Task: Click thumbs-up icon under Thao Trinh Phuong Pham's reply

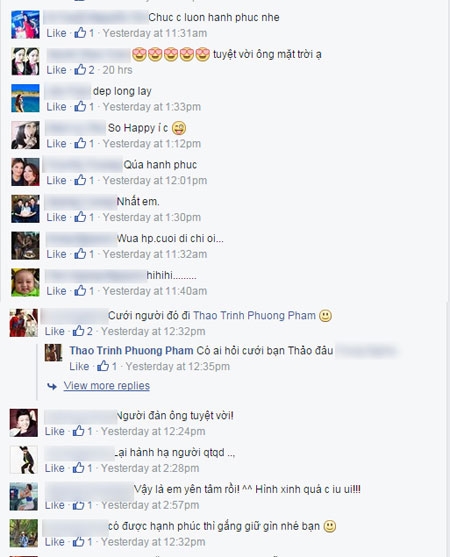Action: coord(103,366)
